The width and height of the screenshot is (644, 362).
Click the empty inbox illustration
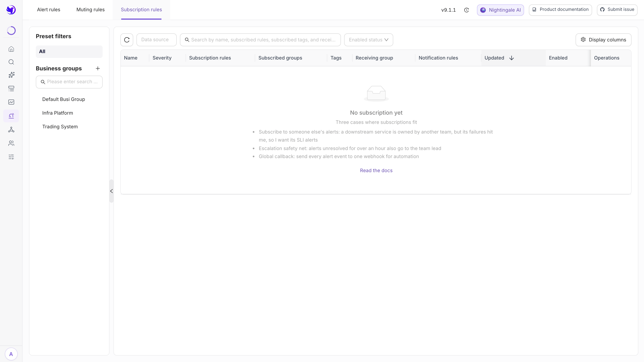click(376, 94)
